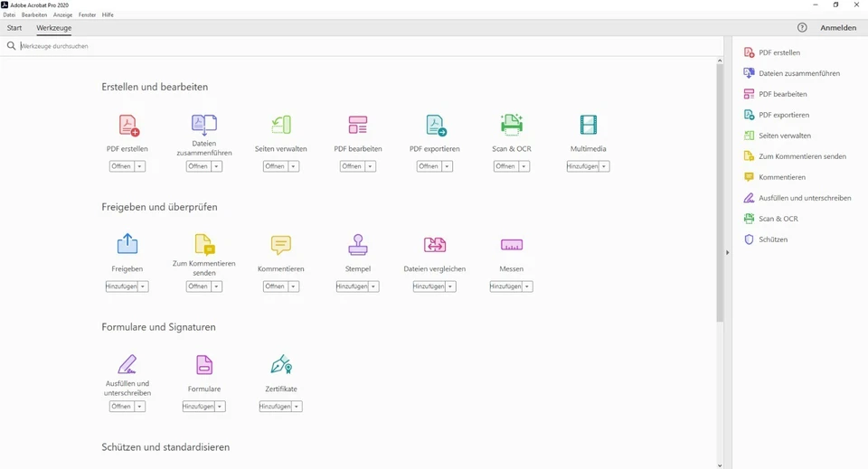868x469 pixels.
Task: Click the search magnifier icon
Action: [11, 46]
